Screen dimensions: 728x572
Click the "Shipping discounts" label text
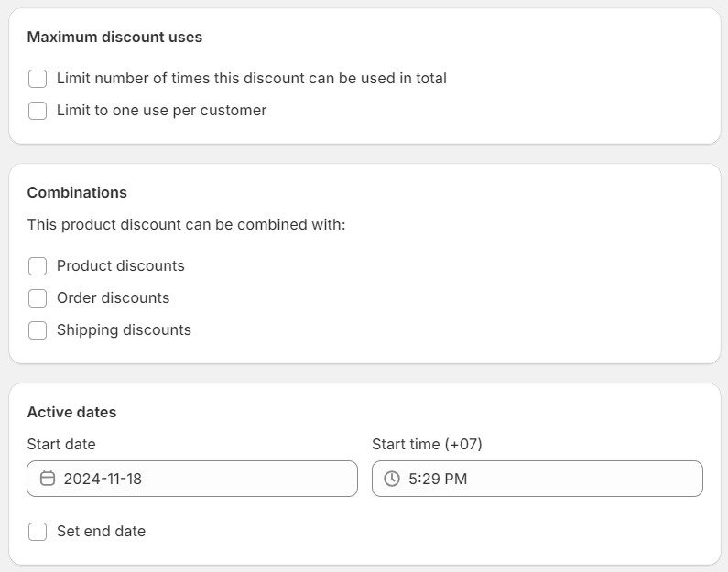124,330
